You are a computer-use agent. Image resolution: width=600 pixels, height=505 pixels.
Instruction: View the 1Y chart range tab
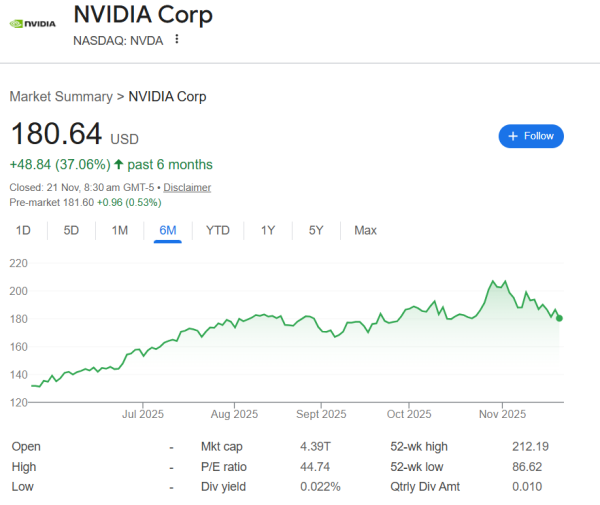click(267, 230)
